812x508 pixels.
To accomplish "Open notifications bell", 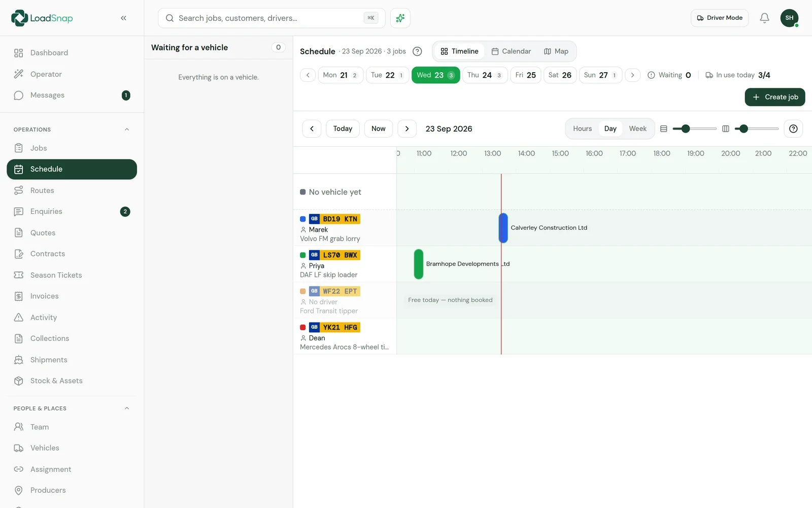I will click(764, 18).
